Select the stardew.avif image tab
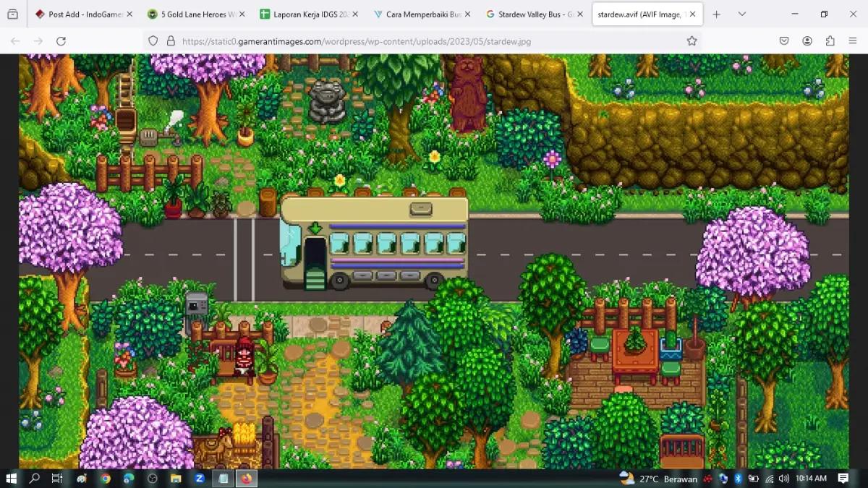 point(647,14)
